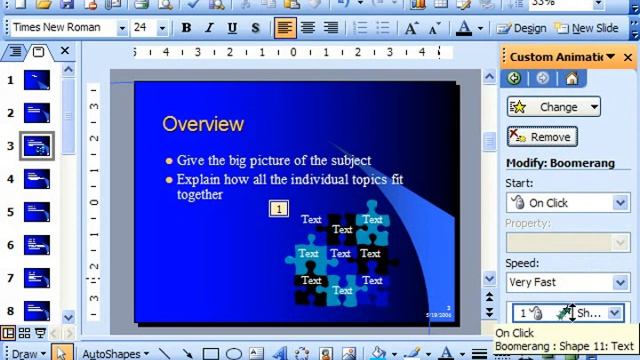
Task: Open the Change effect dropdown
Action: [554, 107]
